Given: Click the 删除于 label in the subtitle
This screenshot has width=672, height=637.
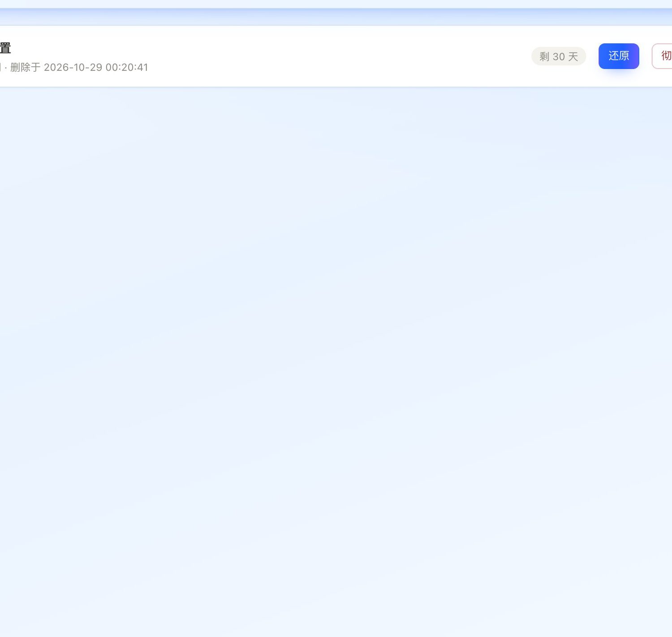Looking at the screenshot, I should [26, 67].
